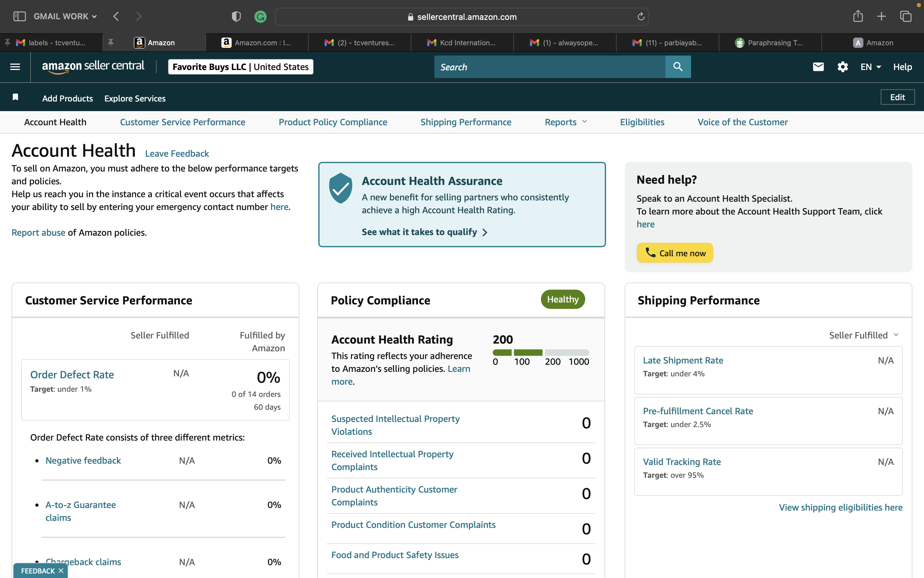Viewport: 924px width, 578px height.
Task: Switch to the (1) - alwaysope... tab
Action: (565, 42)
